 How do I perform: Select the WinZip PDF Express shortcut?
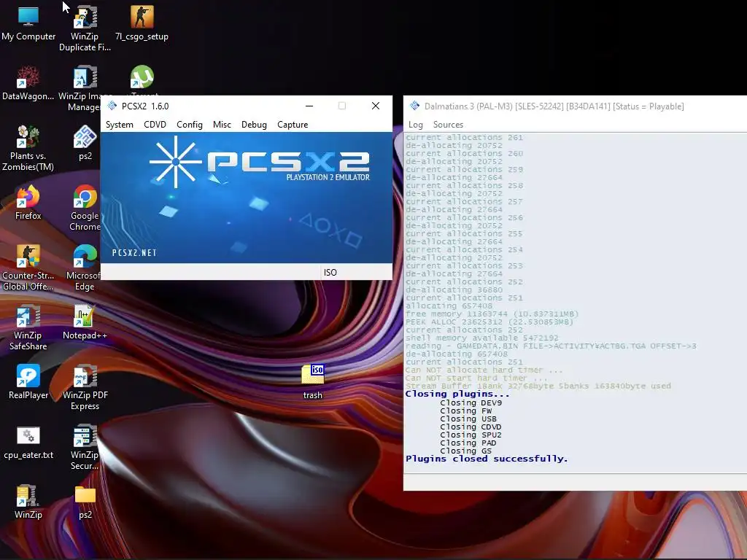coord(85,388)
